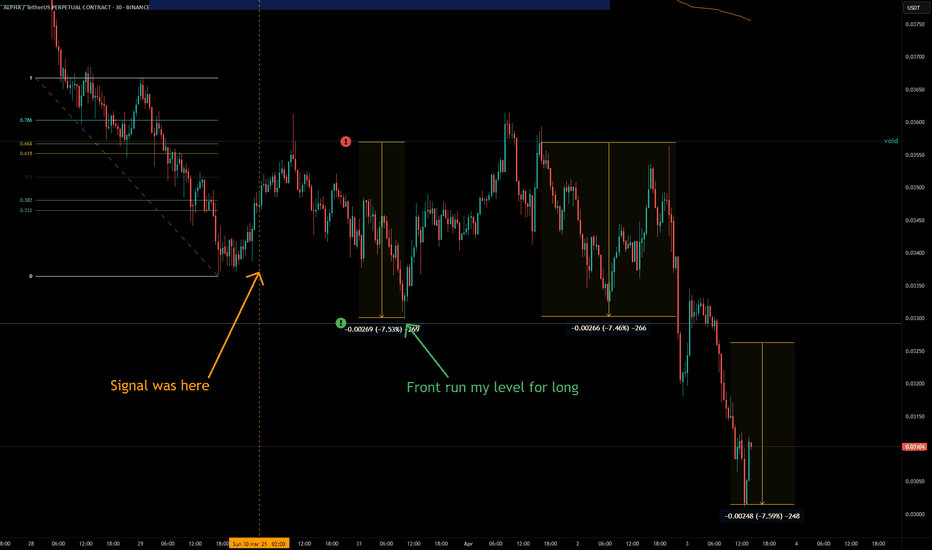
Task: Select the 'void' horizontal line label
Action: [890, 141]
